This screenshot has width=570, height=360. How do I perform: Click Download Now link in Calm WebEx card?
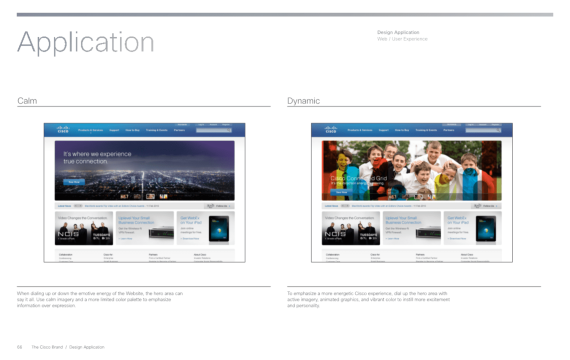click(x=190, y=239)
